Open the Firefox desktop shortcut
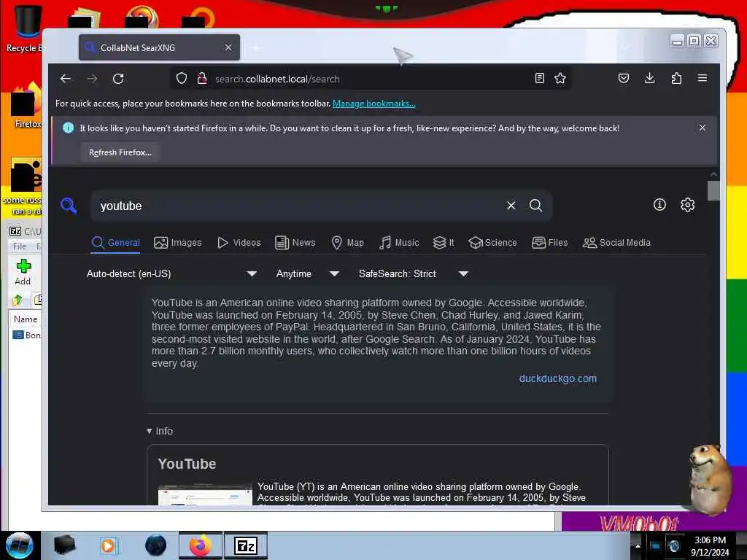Viewport: 747px width, 560px height. [26, 106]
